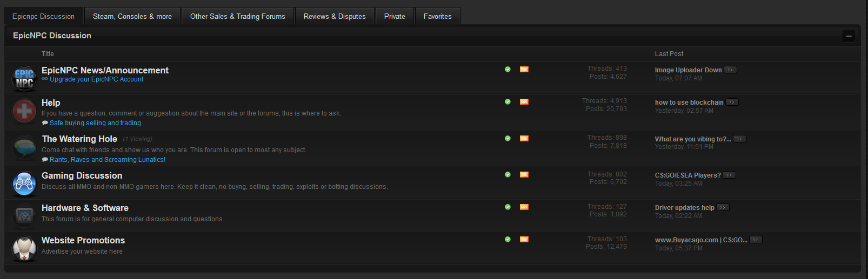Image resolution: width=868 pixels, height=279 pixels.
Task: Click the Threads: 413 count
Action: 607,69
